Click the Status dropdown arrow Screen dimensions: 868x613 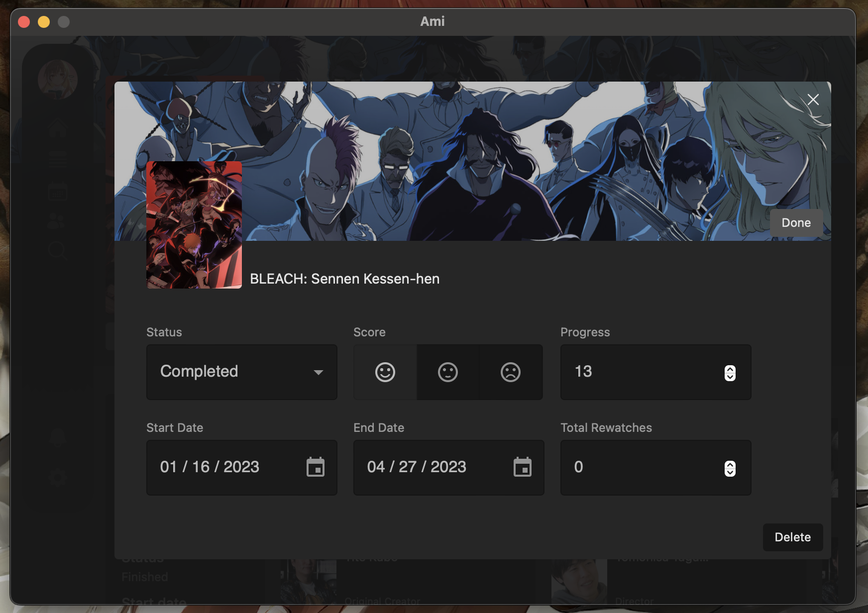(x=319, y=372)
